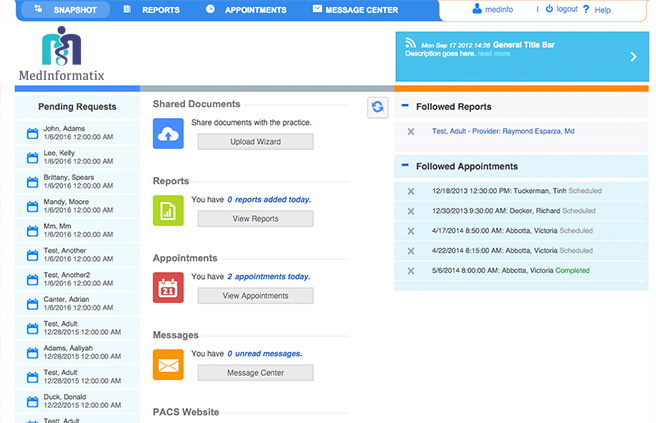Click the green Reports chart icon
This screenshot has height=423, width=656.
click(167, 210)
